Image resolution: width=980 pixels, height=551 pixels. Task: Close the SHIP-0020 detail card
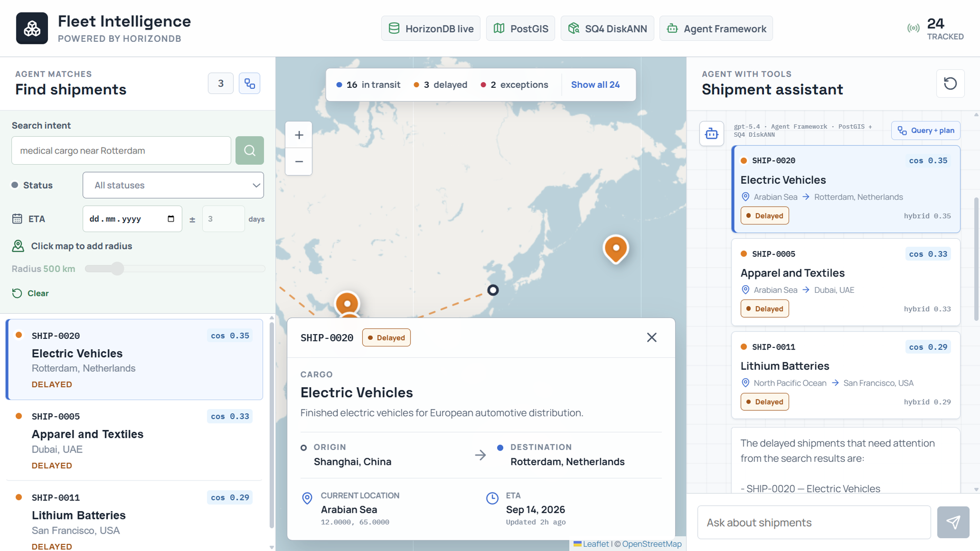(x=652, y=337)
